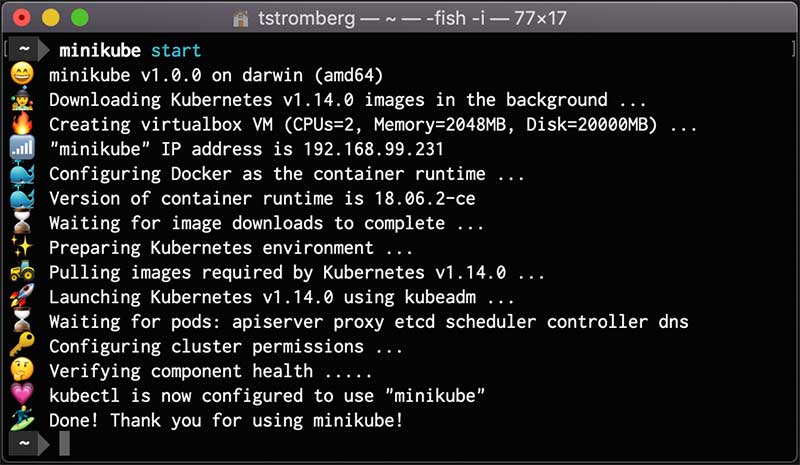This screenshot has height=465, width=800.
Task: Click the cursor block at the bottom prompt
Action: click(64, 444)
